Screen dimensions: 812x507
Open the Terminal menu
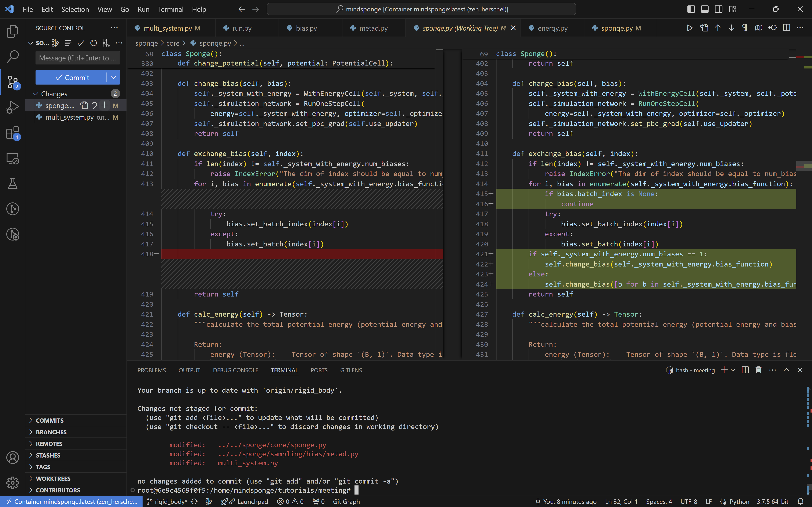tap(170, 9)
